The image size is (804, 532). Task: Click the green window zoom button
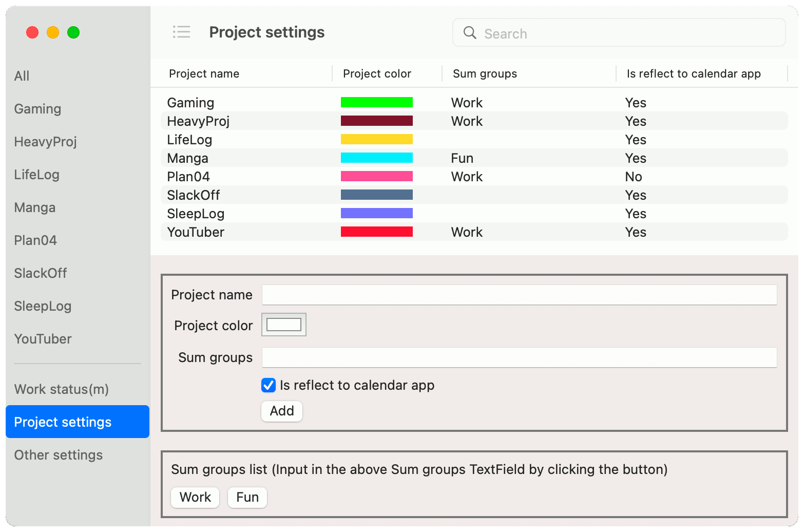[x=73, y=32]
